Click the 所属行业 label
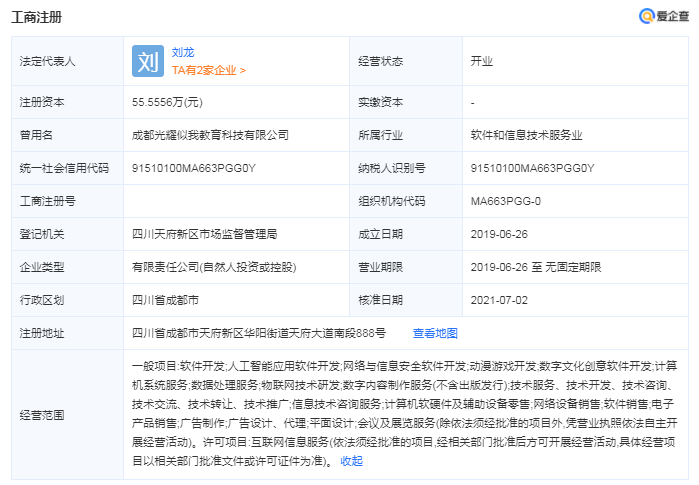The width and height of the screenshot is (699, 485). click(x=381, y=135)
